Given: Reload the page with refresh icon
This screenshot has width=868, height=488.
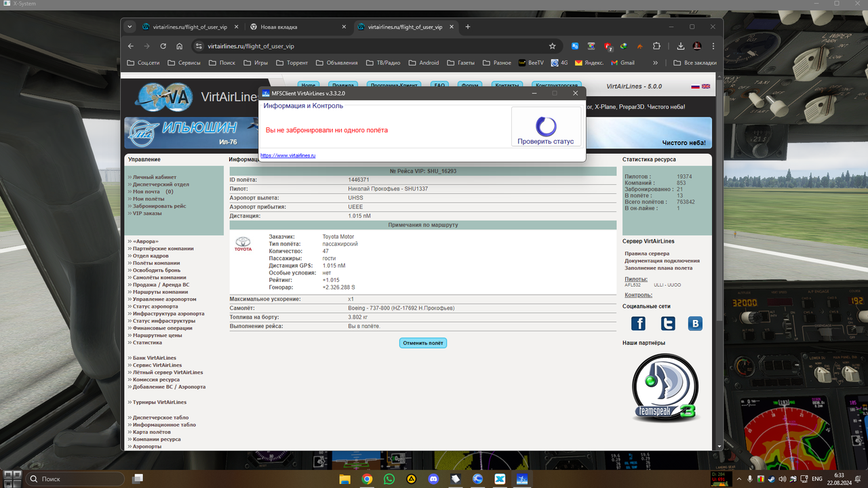Looking at the screenshot, I should [x=163, y=46].
